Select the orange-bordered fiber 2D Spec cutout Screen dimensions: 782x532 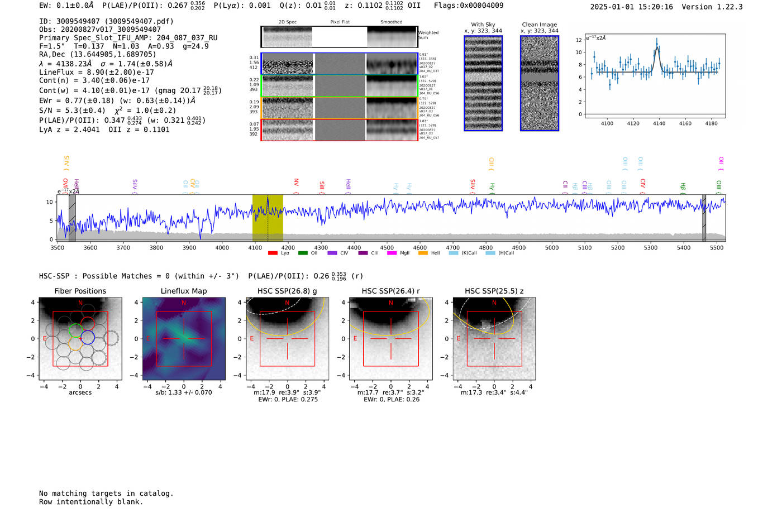pos(288,108)
